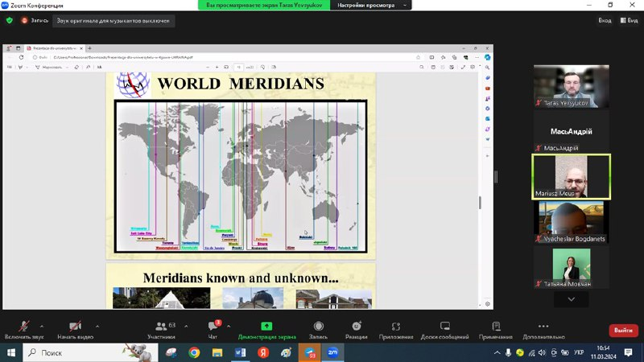
Task: Click the favorites star in address bar
Action: tap(419, 57)
